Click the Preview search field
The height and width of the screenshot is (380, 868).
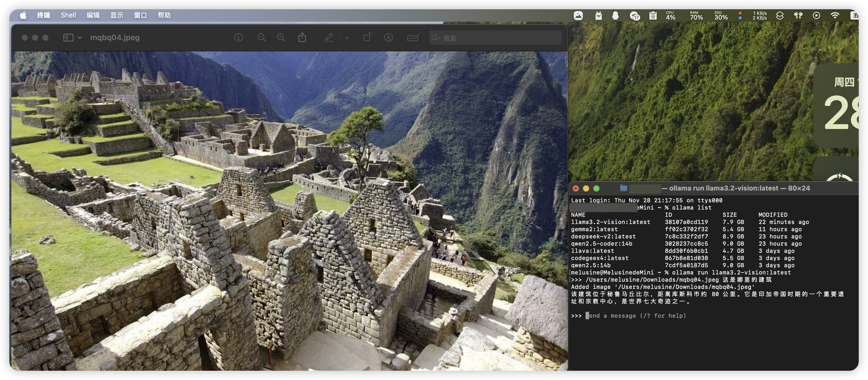click(496, 38)
